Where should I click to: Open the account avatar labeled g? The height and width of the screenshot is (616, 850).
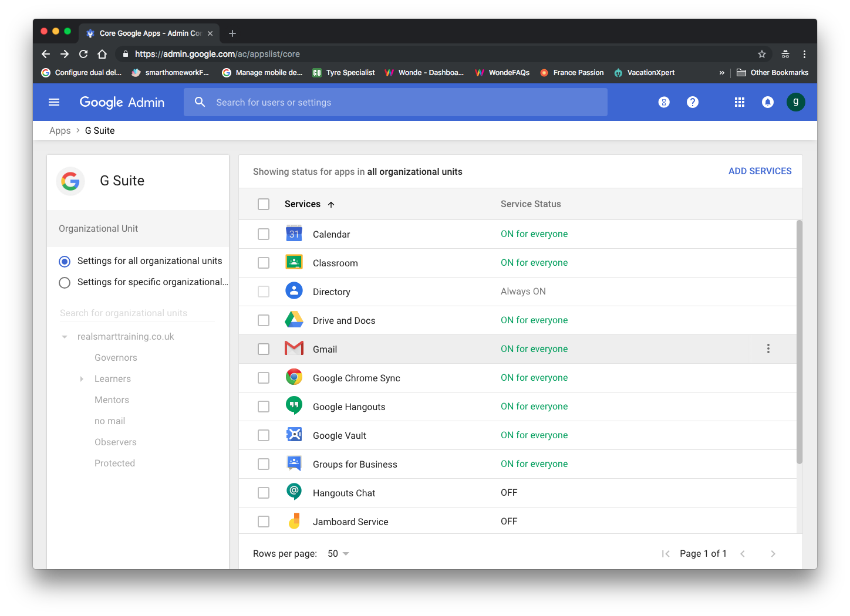tap(796, 102)
